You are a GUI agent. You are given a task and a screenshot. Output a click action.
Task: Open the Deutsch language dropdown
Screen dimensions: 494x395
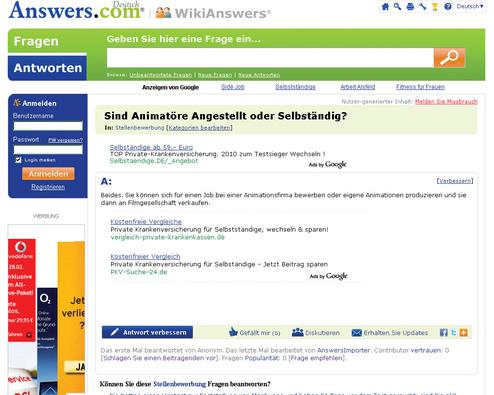[470, 6]
